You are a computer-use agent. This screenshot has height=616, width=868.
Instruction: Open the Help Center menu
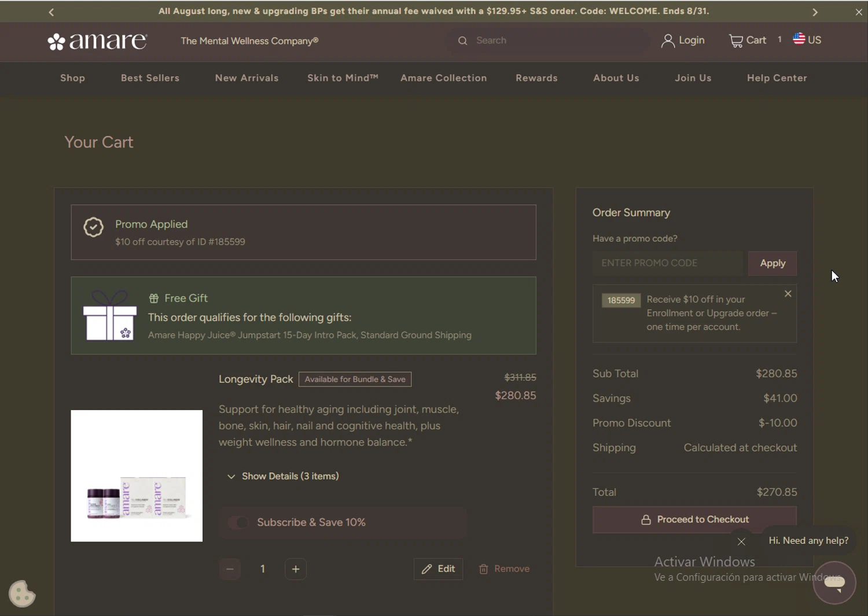pyautogui.click(x=777, y=78)
